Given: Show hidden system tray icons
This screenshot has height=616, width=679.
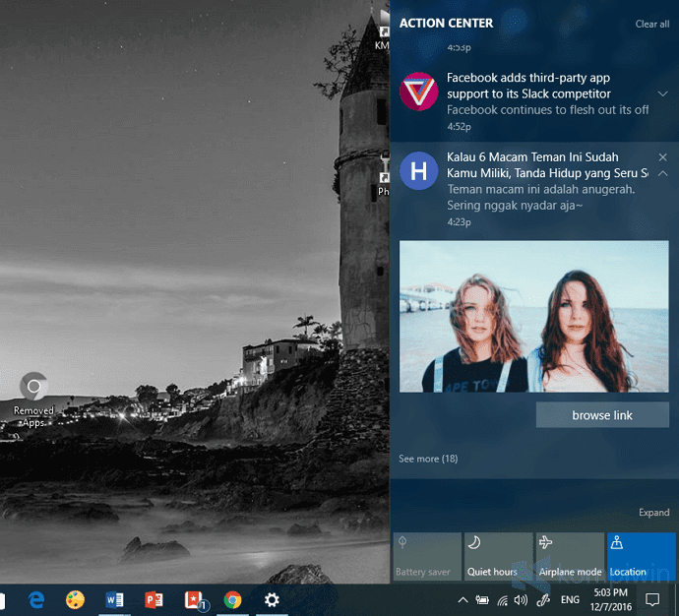Looking at the screenshot, I should click(463, 600).
